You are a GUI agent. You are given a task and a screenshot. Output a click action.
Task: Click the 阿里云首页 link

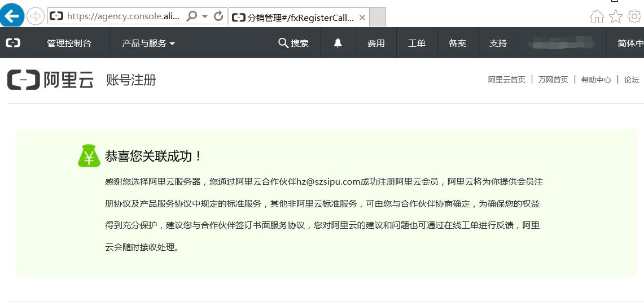[506, 80]
